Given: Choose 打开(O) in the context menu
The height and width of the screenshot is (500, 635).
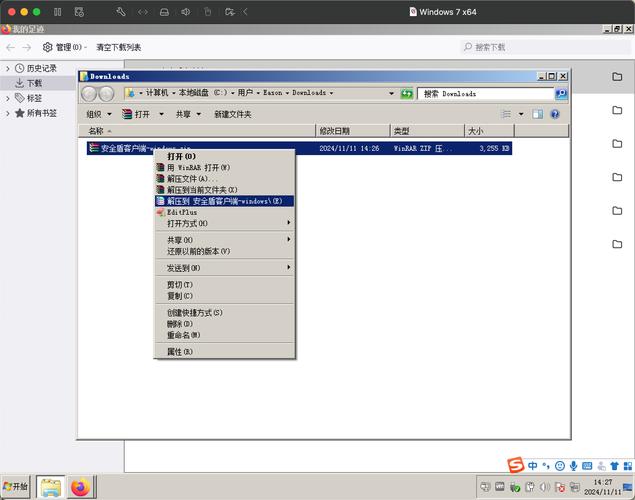Looking at the screenshot, I should pos(225,157).
